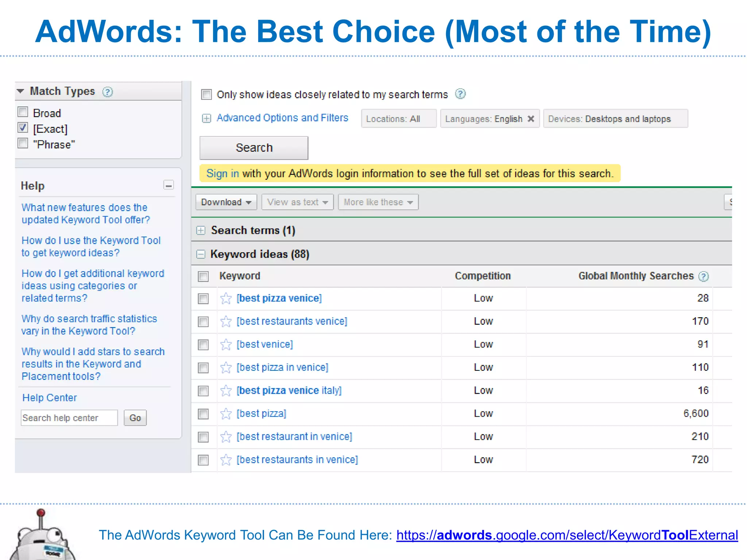Star the [best venice] keyword

pyautogui.click(x=226, y=345)
